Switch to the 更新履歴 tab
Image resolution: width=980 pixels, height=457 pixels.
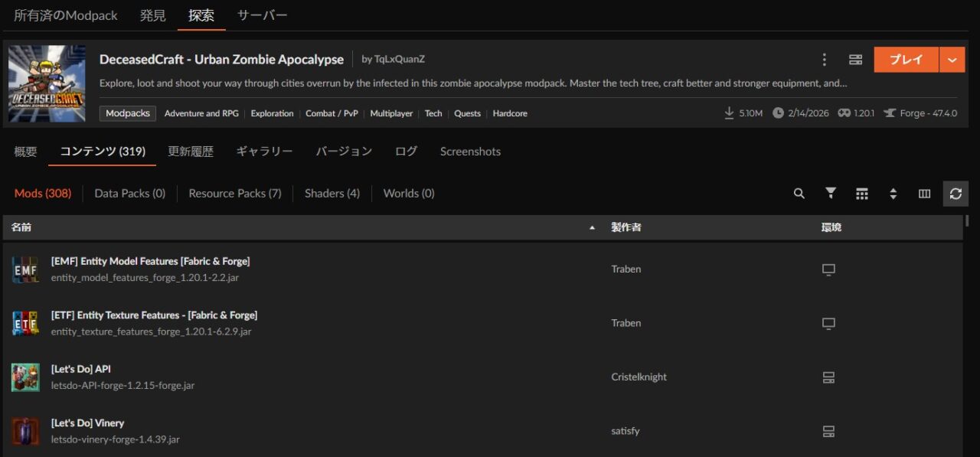point(191,152)
